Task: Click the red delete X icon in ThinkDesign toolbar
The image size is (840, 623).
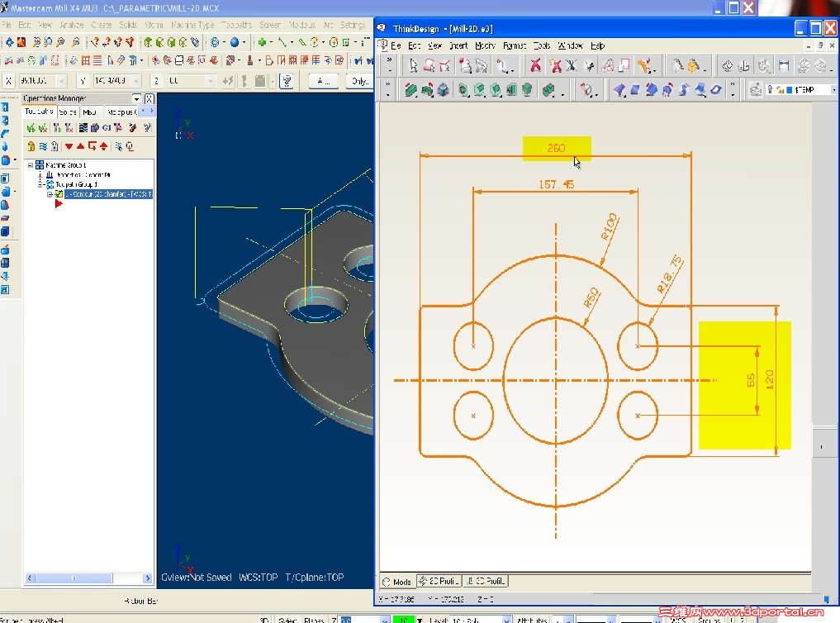Action: [x=535, y=66]
